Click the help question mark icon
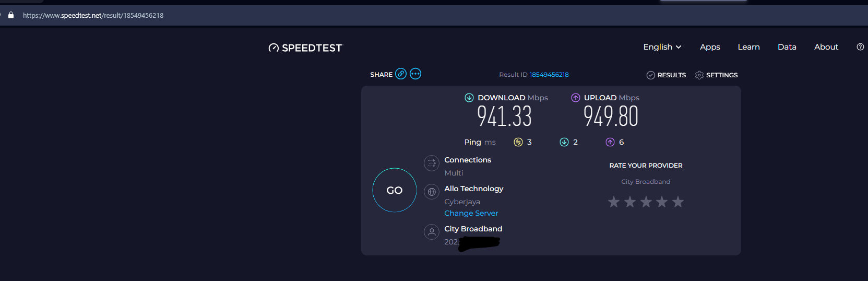Screen dimensions: 868x281 point(860,47)
